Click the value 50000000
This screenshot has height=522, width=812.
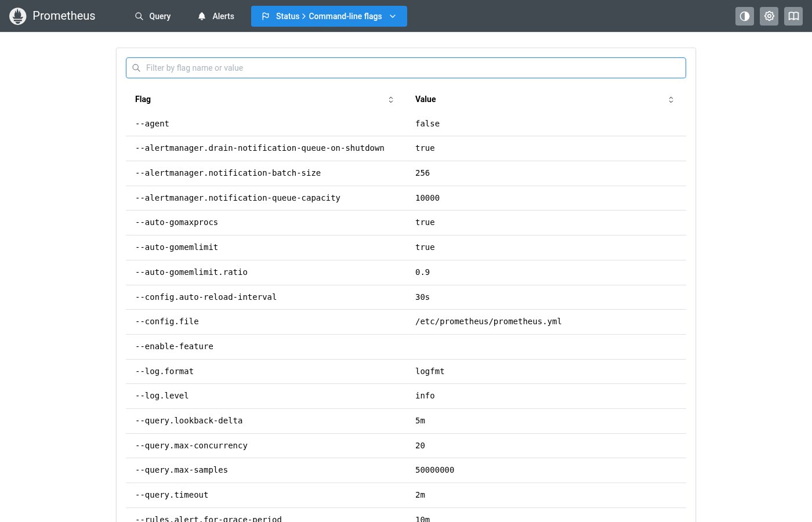[x=435, y=470]
